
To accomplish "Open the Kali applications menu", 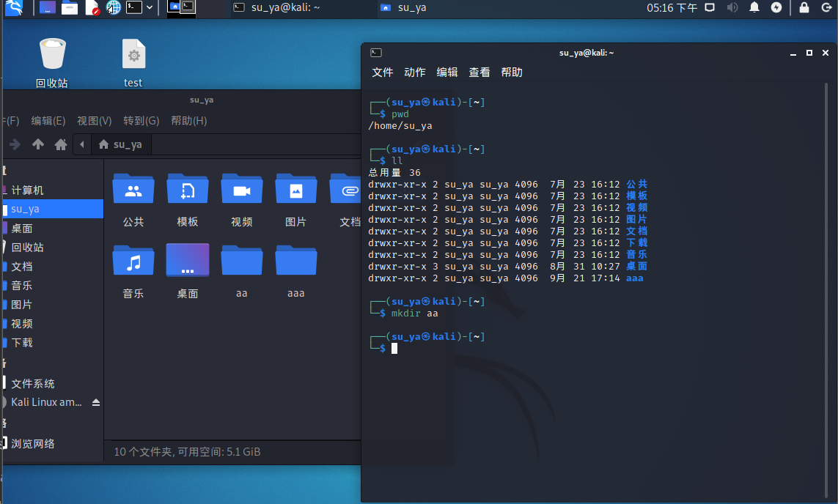I will (14, 7).
